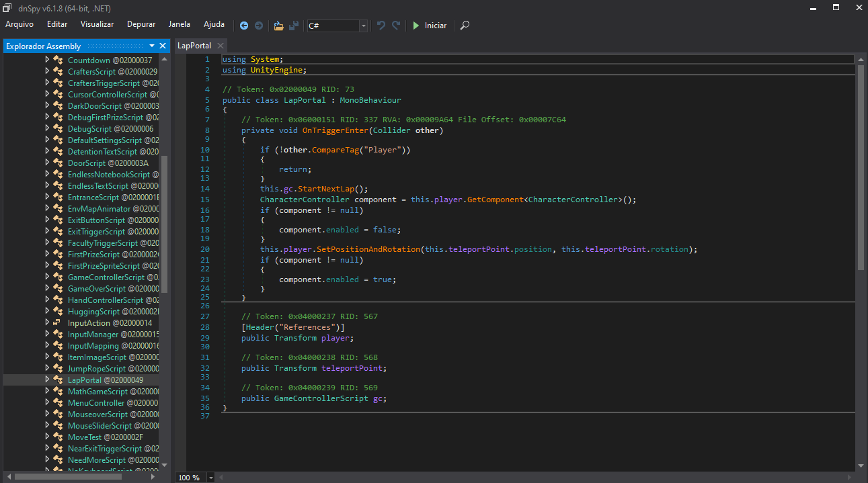868x483 pixels.
Task: Open the Depurar menu
Action: [x=141, y=24]
